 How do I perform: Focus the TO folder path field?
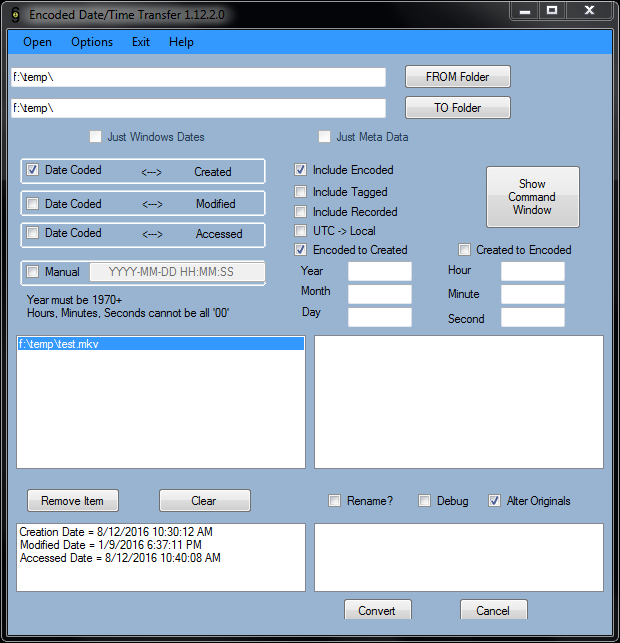198,108
